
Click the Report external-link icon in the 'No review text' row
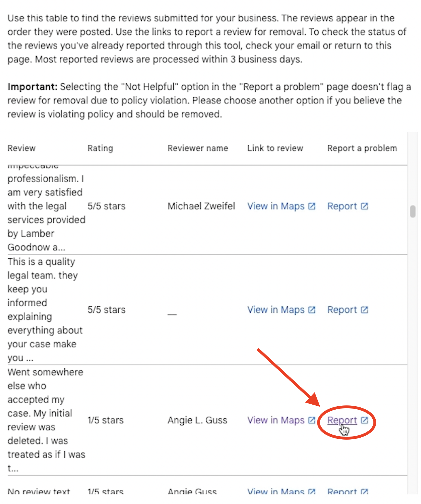pyautogui.click(x=364, y=491)
